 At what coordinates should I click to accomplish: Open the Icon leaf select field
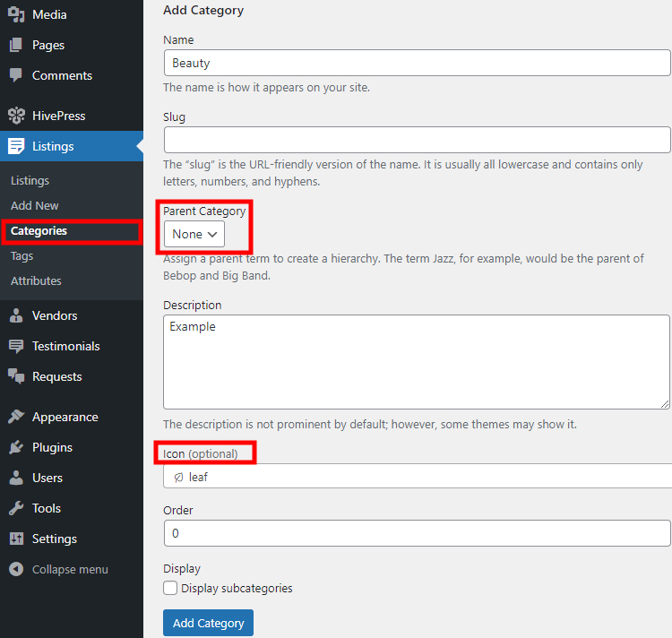tap(418, 477)
